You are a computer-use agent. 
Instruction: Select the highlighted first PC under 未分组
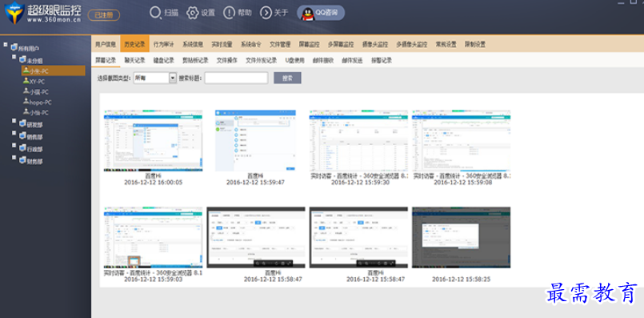click(x=54, y=70)
